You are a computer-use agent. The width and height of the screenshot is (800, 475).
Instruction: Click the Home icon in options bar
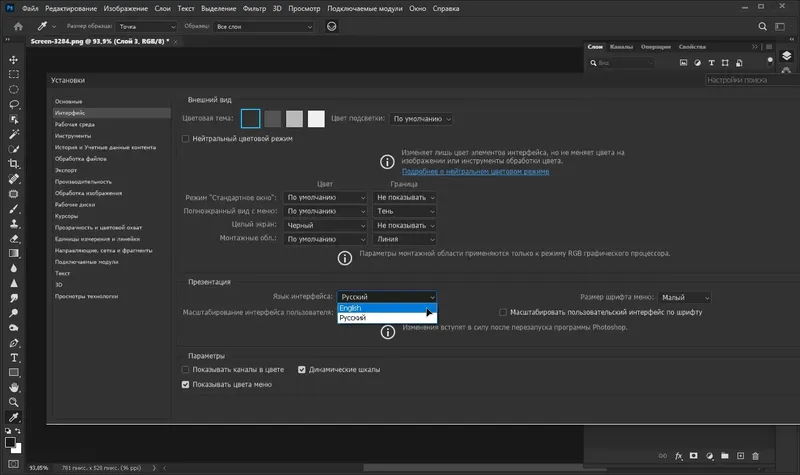(18, 27)
